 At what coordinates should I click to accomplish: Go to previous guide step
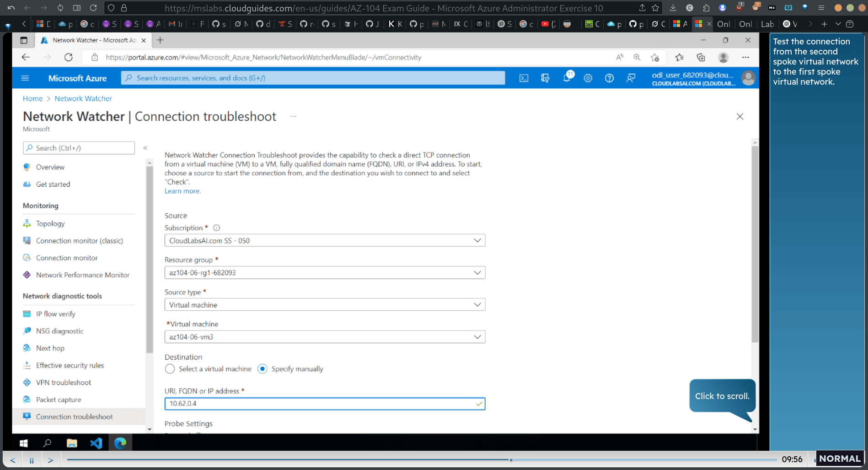[x=13, y=460]
